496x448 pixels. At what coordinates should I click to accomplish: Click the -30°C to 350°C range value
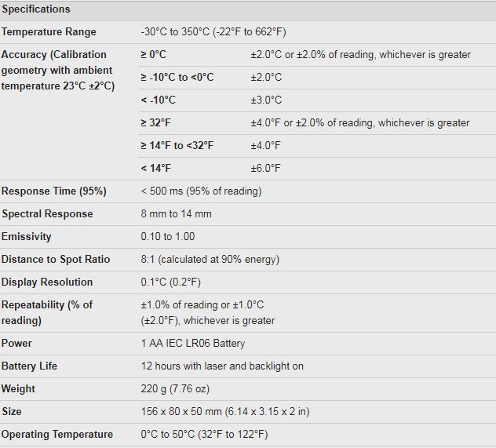click(x=213, y=32)
